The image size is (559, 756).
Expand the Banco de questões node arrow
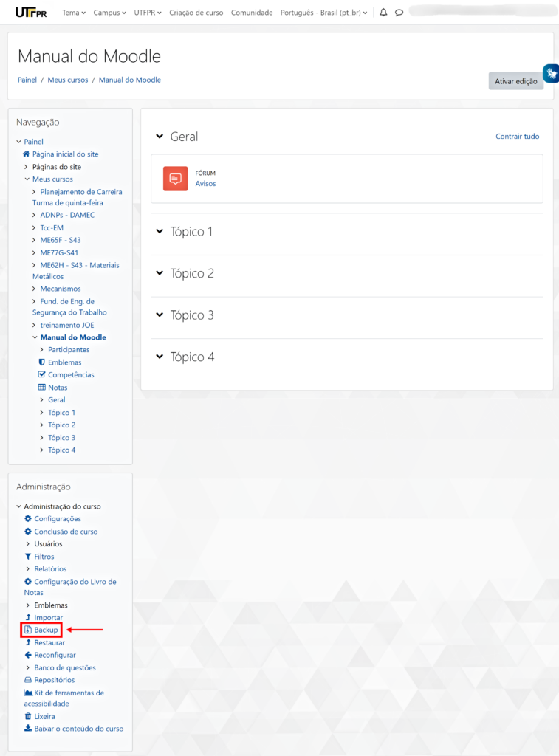(28, 667)
